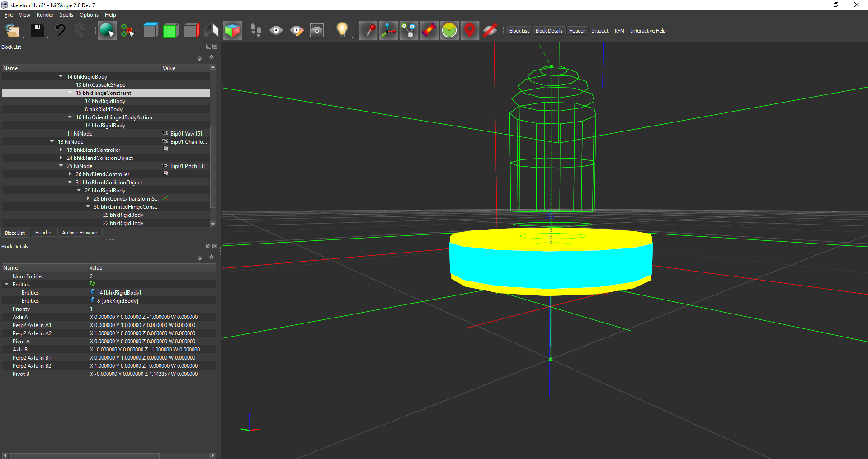Image resolution: width=868 pixels, height=459 pixels.
Task: Click the KFM toolbar button
Action: (x=619, y=31)
